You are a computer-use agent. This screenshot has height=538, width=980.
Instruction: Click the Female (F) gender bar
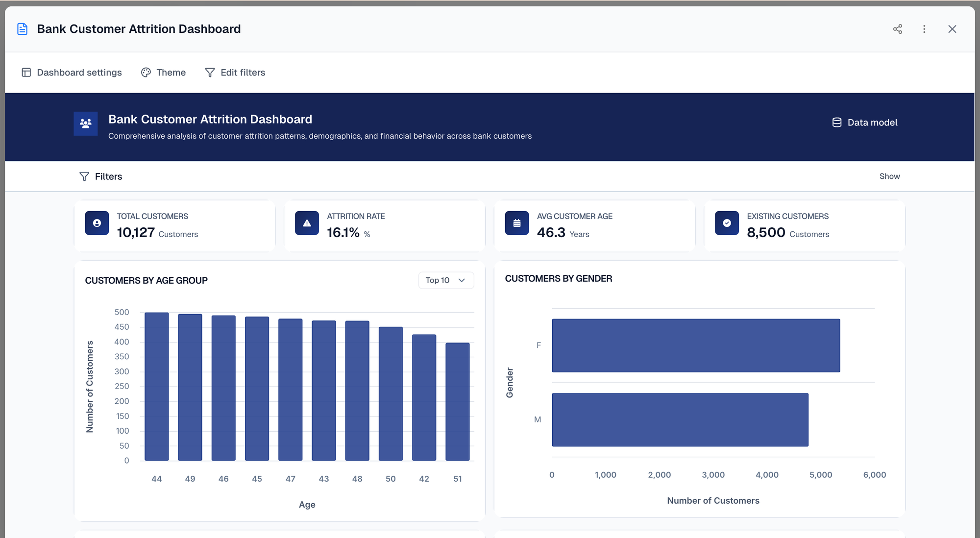pos(696,345)
